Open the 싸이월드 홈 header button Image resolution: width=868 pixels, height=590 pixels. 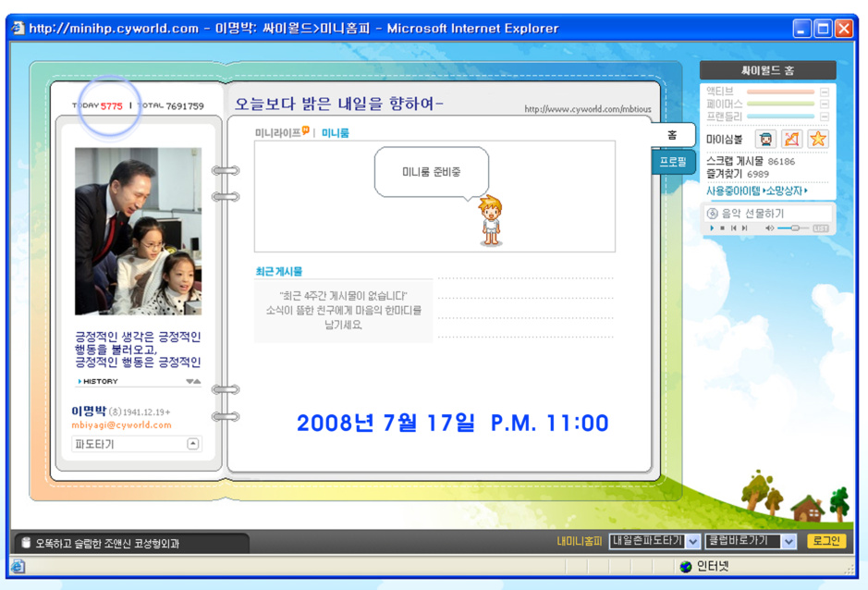tap(768, 70)
